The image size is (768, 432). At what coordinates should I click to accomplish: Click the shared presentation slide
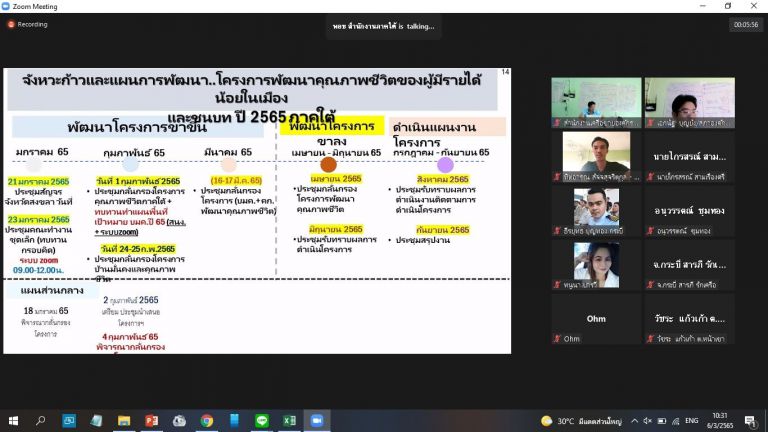tap(257, 210)
